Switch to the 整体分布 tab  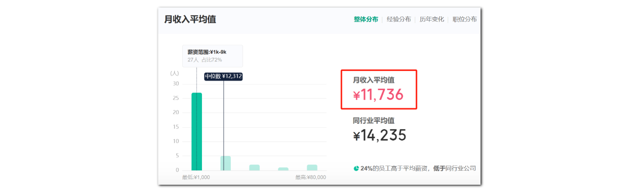pos(366,19)
